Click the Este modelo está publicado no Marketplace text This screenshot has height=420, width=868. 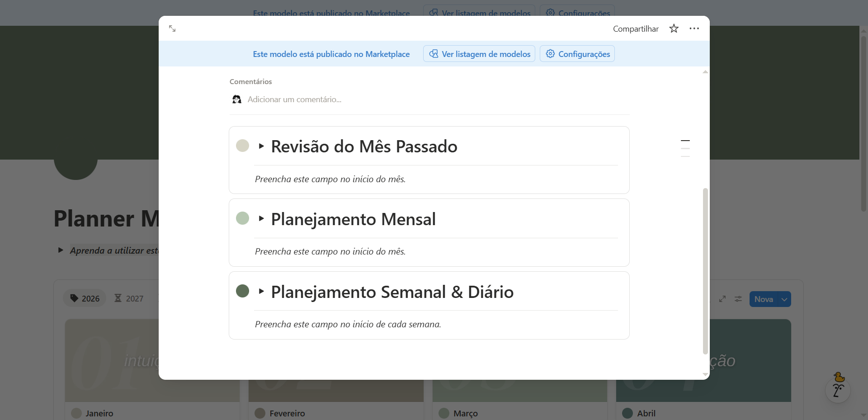click(x=331, y=54)
